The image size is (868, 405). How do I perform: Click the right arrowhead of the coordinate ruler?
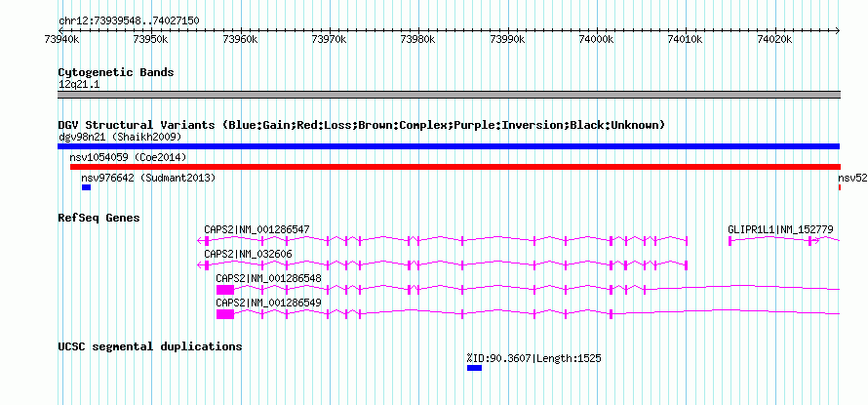pyautogui.click(x=837, y=30)
